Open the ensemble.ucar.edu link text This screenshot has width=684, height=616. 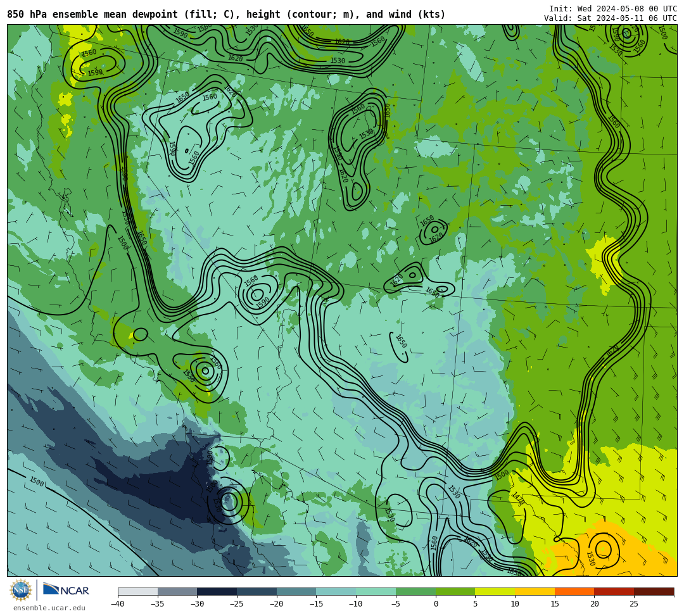49,608
